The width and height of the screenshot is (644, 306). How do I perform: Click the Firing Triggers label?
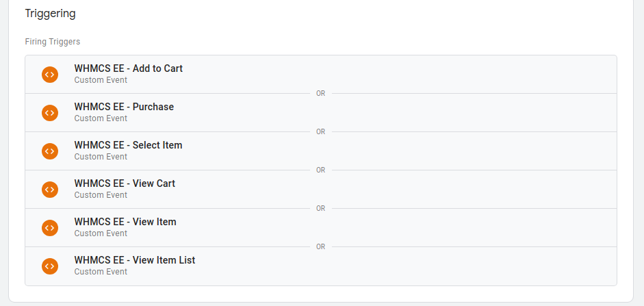tap(52, 42)
